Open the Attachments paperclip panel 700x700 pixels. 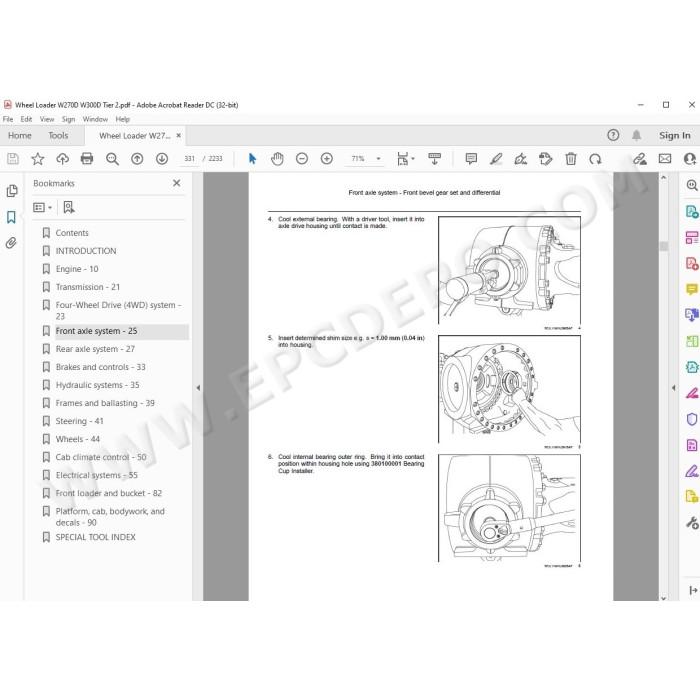coord(12,242)
